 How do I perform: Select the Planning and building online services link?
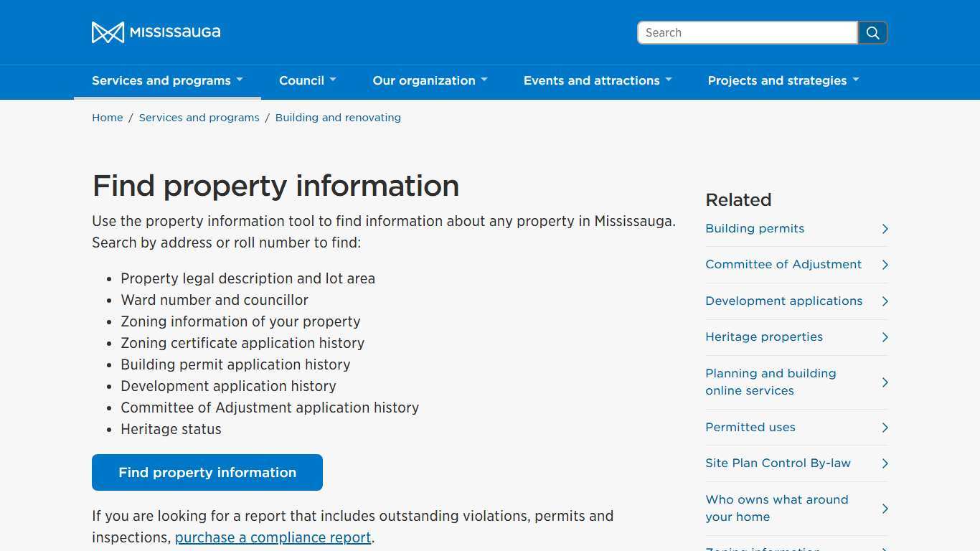tap(770, 382)
